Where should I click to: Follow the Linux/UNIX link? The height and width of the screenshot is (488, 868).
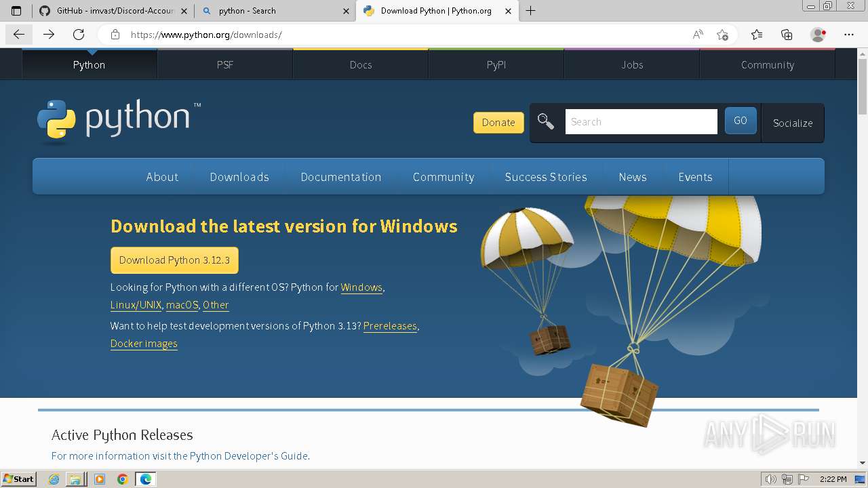(x=136, y=305)
